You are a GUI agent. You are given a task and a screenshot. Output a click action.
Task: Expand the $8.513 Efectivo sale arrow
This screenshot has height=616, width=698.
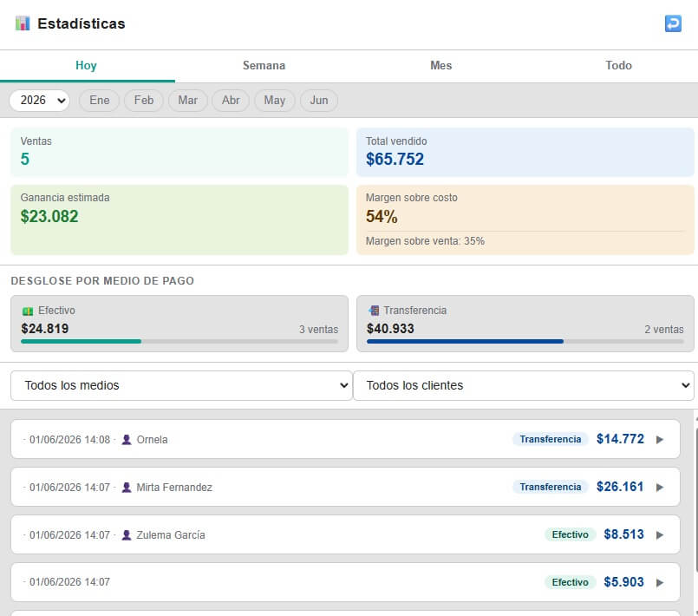660,535
